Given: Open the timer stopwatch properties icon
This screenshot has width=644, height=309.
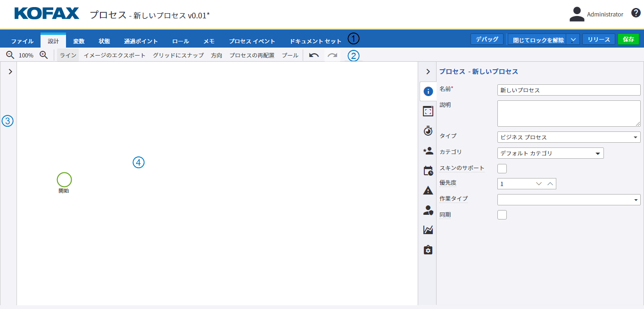Looking at the screenshot, I should (428, 131).
